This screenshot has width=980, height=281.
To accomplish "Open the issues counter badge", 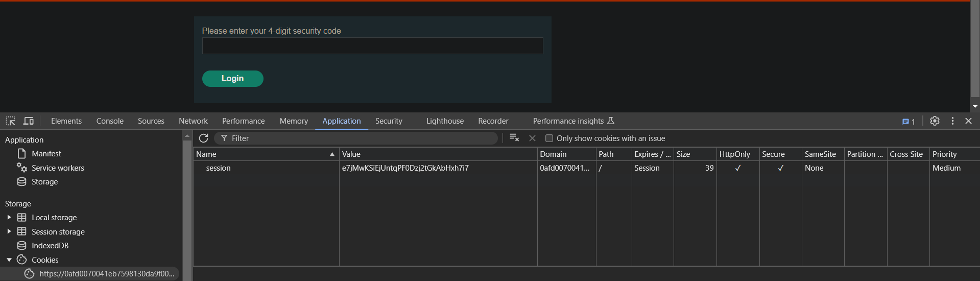I will coord(909,122).
